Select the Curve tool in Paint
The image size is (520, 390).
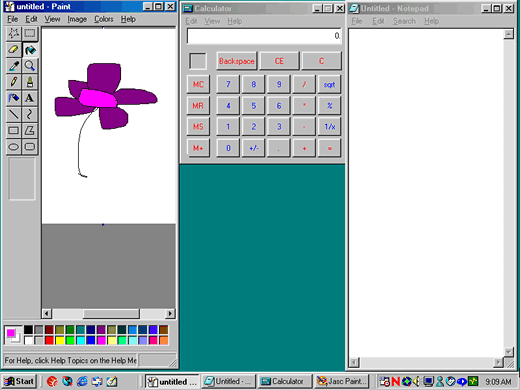coord(30,114)
